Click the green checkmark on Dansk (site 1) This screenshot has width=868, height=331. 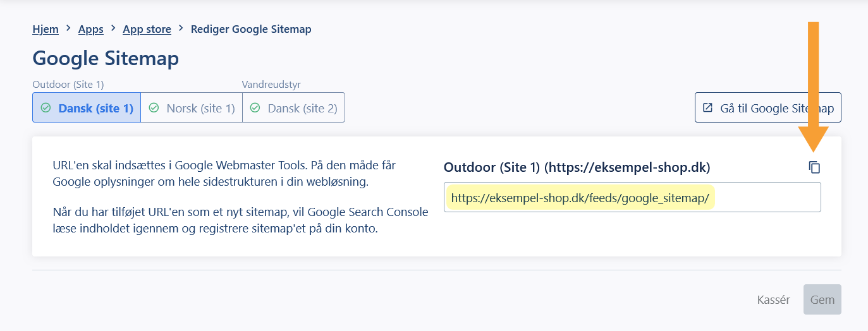pyautogui.click(x=46, y=108)
